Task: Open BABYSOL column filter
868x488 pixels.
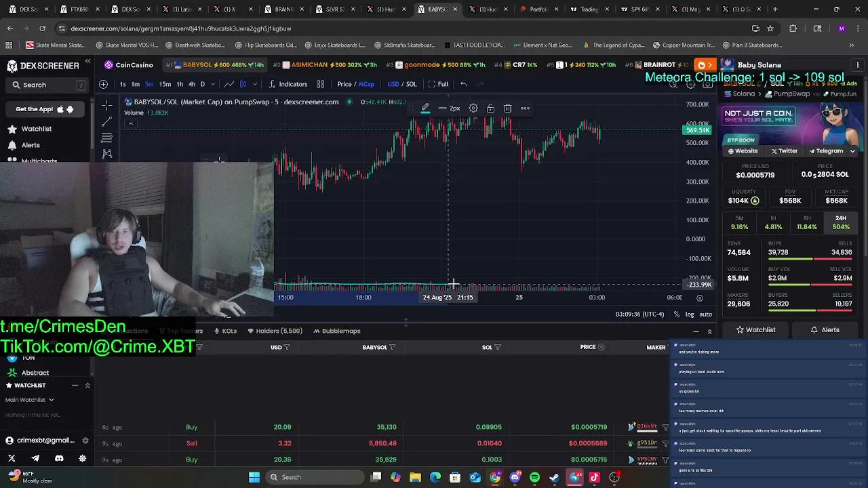Action: 392,347
